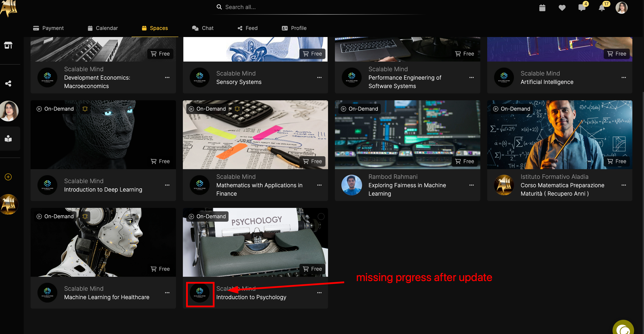The width and height of the screenshot is (644, 334).
Task: Open user profile avatar in top bar
Action: (622, 8)
